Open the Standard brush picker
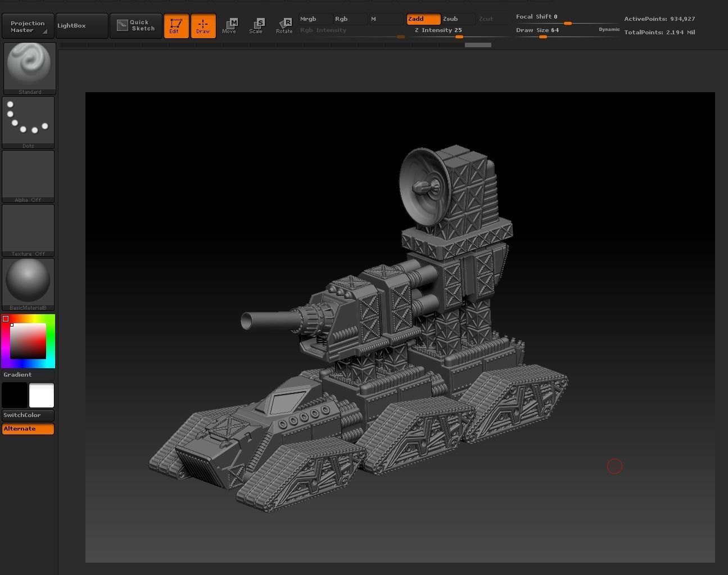This screenshot has height=575, width=728. coord(30,69)
